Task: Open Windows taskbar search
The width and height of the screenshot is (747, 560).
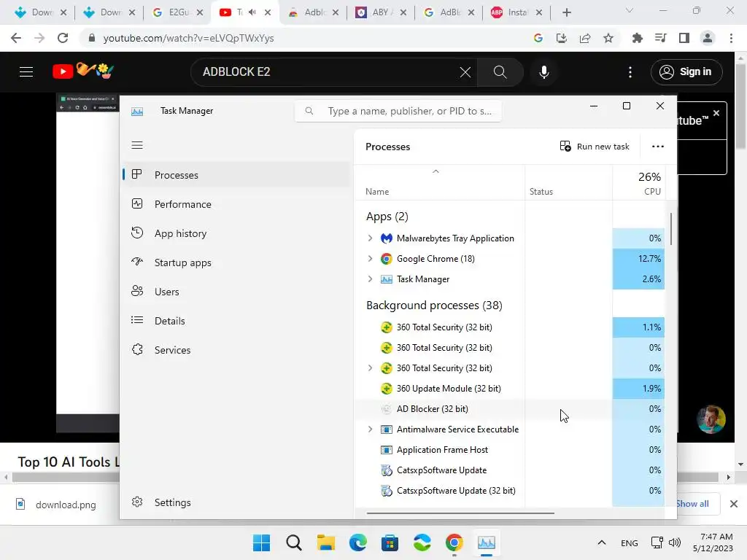Action: pyautogui.click(x=293, y=542)
